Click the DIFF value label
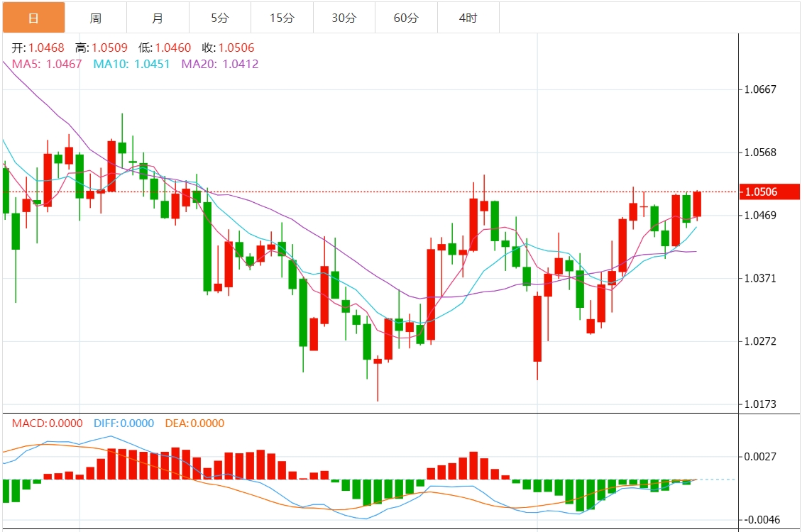The height and width of the screenshot is (532, 807). (123, 423)
